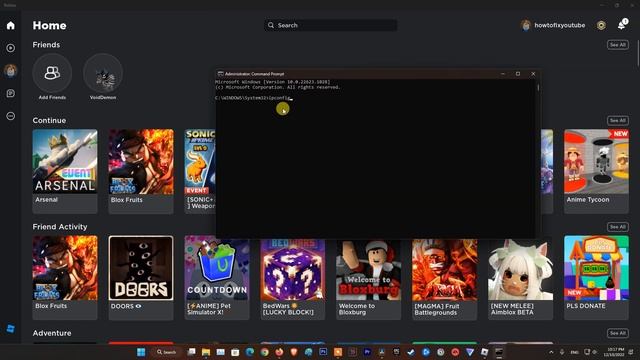
Task: Open the Pet Simulator X game thumbnail
Action: 217,269
